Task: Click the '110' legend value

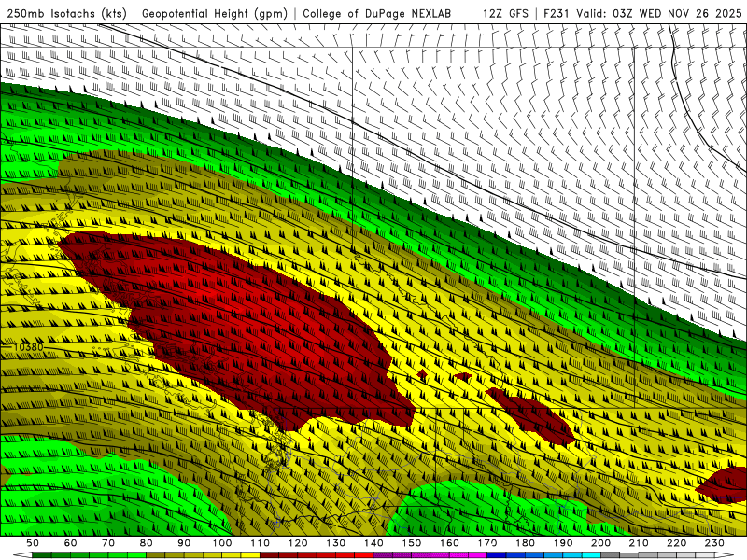Action: point(261,543)
